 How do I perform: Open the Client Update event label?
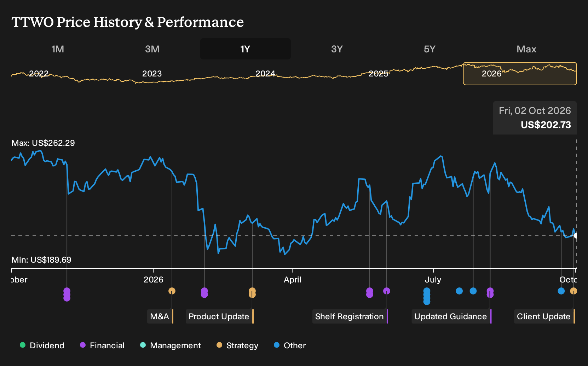(x=544, y=316)
